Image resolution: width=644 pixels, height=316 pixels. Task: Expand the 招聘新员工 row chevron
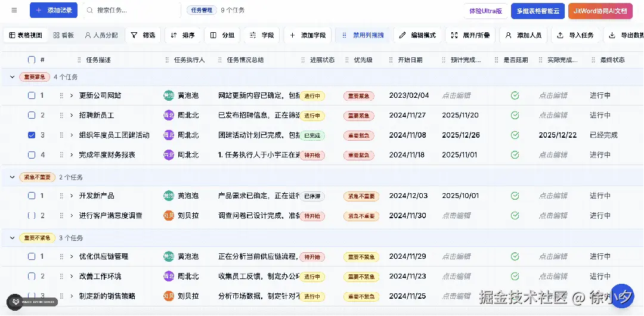coord(72,115)
